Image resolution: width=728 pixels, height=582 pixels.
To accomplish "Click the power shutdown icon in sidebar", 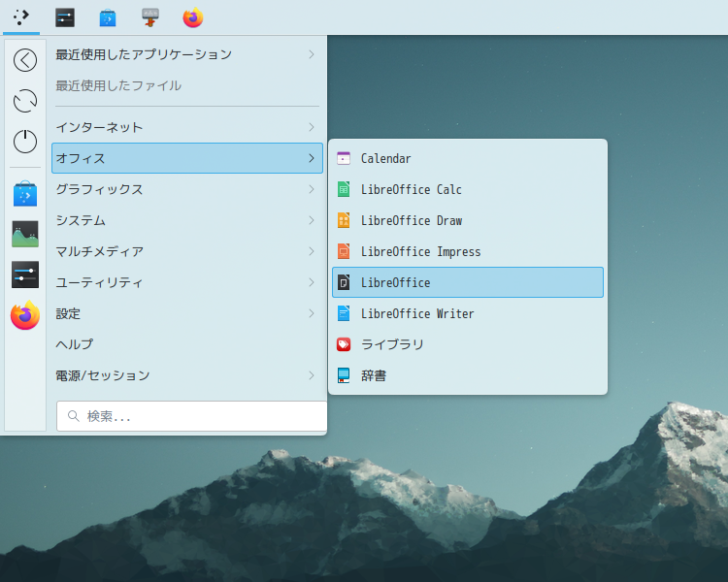I will point(25,141).
